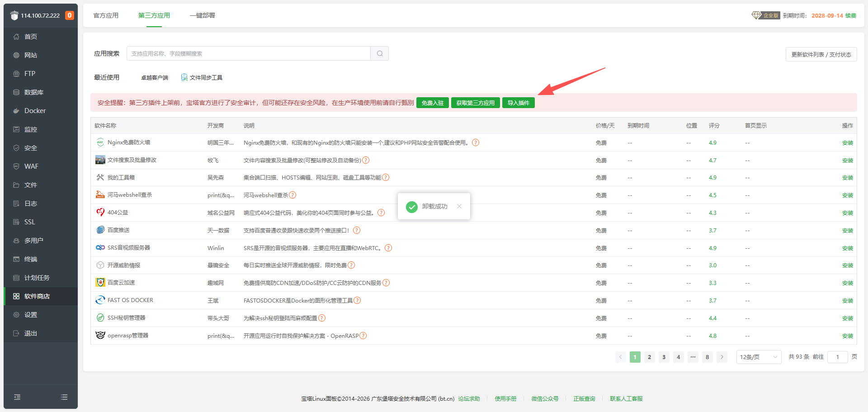The width and height of the screenshot is (868, 412).
Task: Click the orange notification badge 0
Action: point(70,15)
